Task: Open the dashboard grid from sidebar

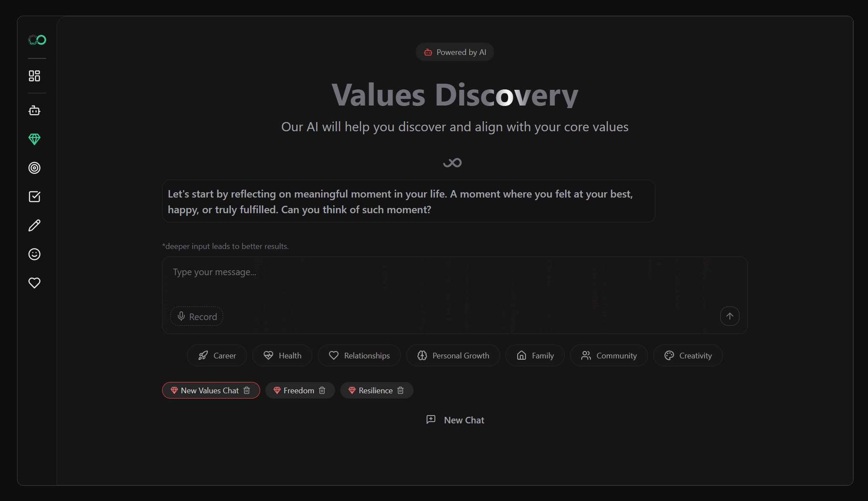Action: 34,75
